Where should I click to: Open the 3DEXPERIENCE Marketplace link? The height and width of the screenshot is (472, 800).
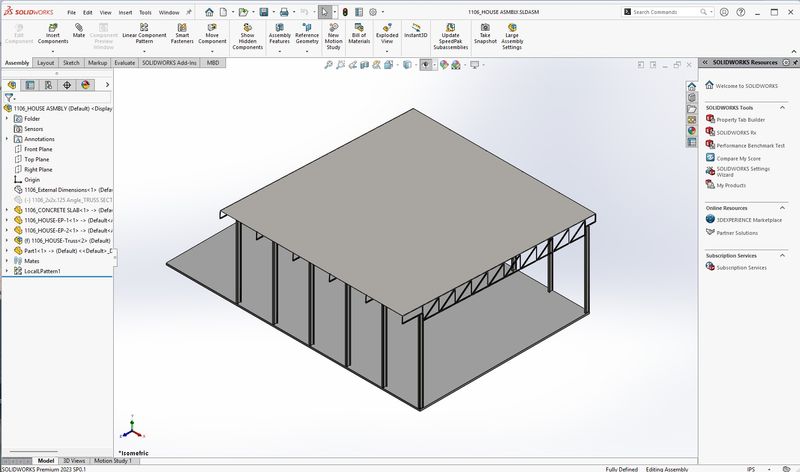[x=749, y=219]
